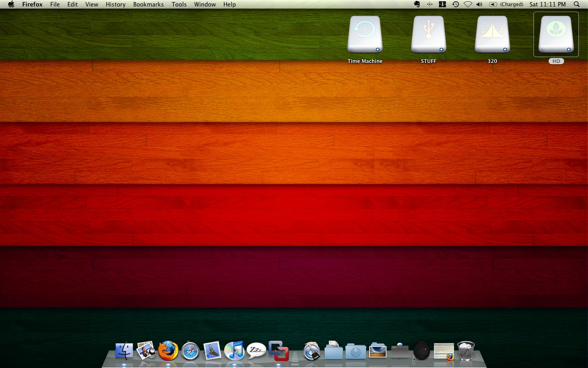Open Spotlight search magnifier
588x368 pixels.
[577, 4]
